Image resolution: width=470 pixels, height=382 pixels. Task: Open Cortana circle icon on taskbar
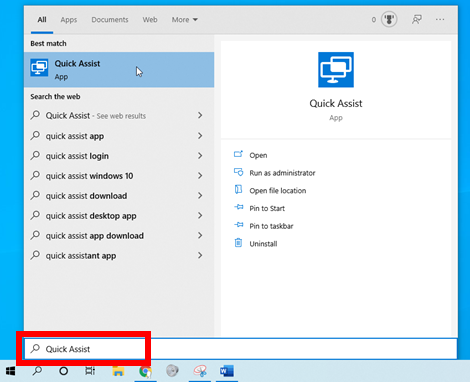[63, 371]
